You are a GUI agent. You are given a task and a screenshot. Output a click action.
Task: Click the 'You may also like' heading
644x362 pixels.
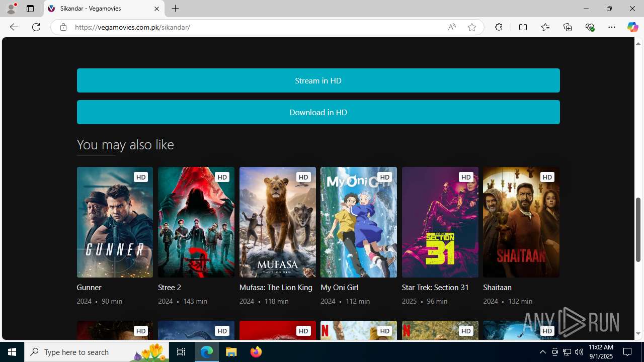(x=125, y=145)
